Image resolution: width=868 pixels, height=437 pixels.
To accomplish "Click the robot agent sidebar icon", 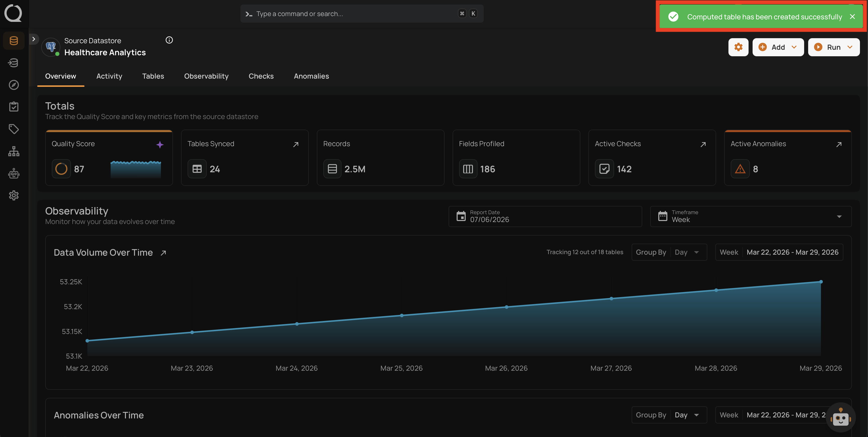I will (x=14, y=173).
